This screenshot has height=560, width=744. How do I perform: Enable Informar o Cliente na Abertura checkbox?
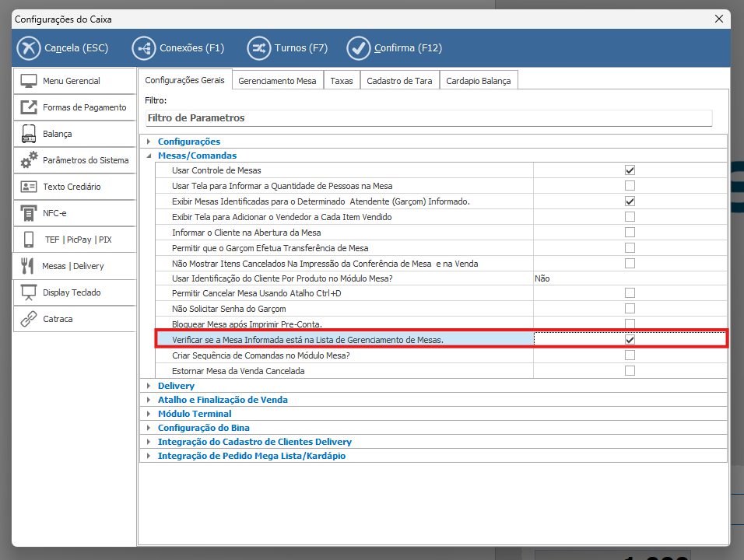(630, 233)
